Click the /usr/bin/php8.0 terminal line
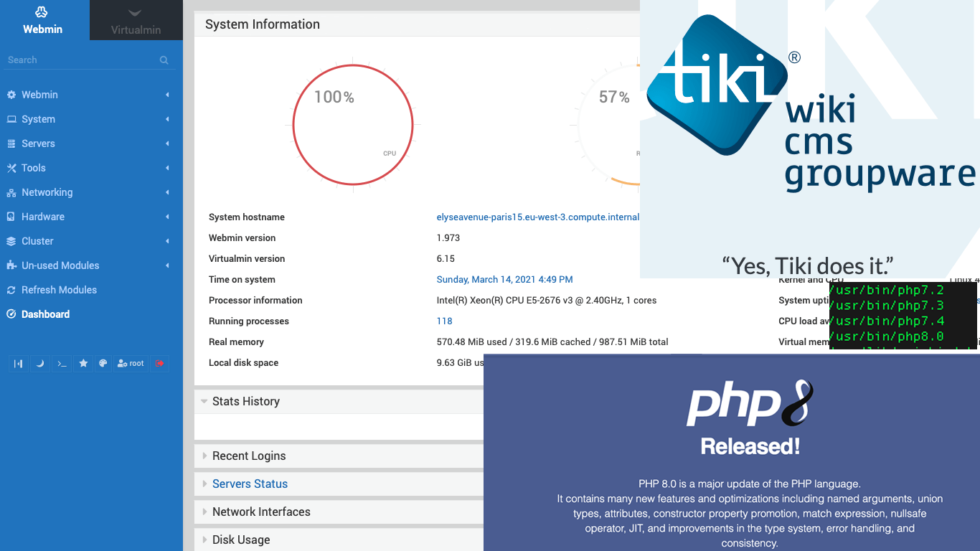The image size is (980, 551). click(887, 336)
